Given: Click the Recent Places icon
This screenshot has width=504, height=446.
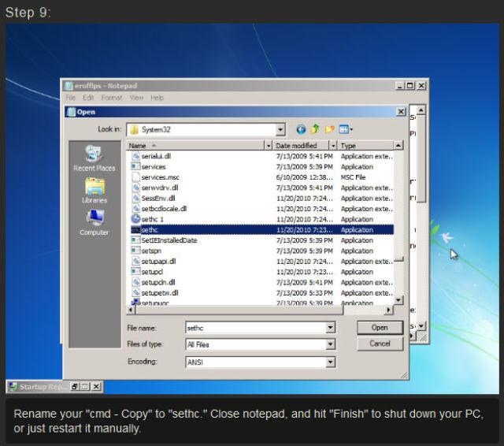Looking at the screenshot, I should [x=94, y=158].
